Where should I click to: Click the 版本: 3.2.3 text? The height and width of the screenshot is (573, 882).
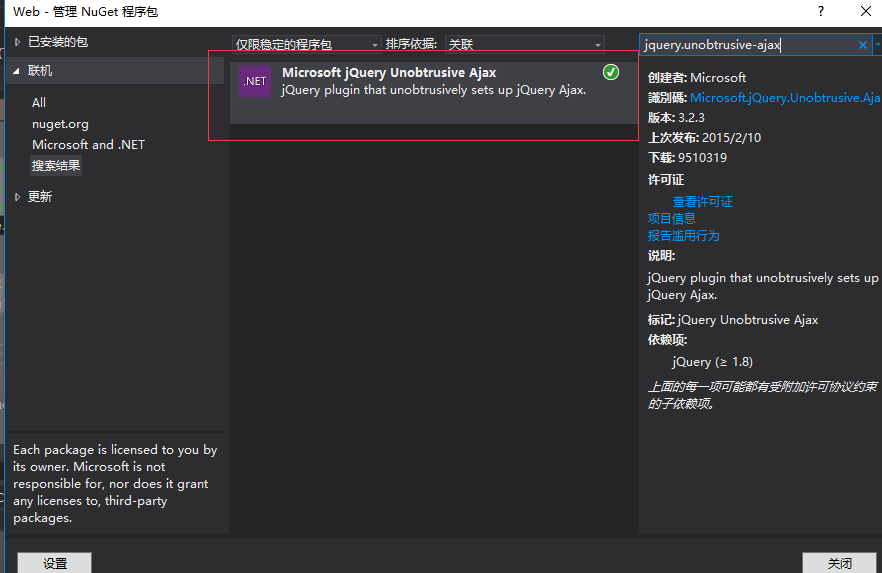(676, 118)
